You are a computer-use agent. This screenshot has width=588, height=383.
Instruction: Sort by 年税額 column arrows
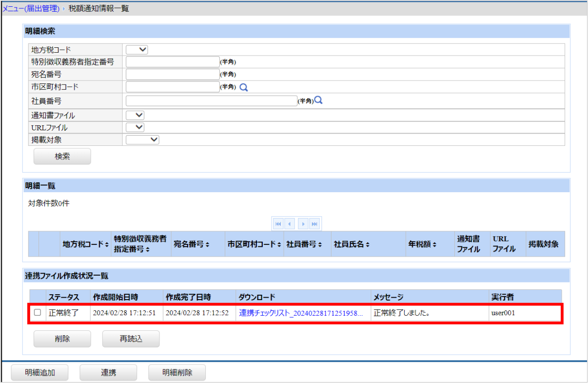pyautogui.click(x=434, y=244)
